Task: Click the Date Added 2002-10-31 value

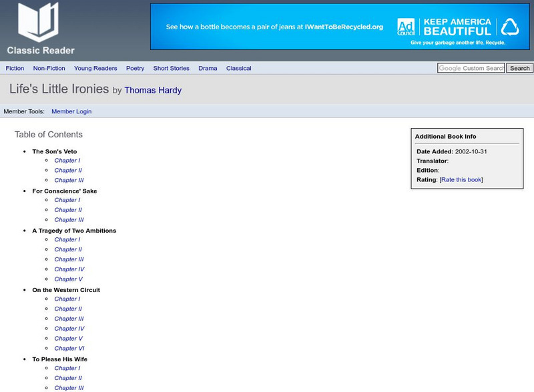Action: click(x=471, y=151)
